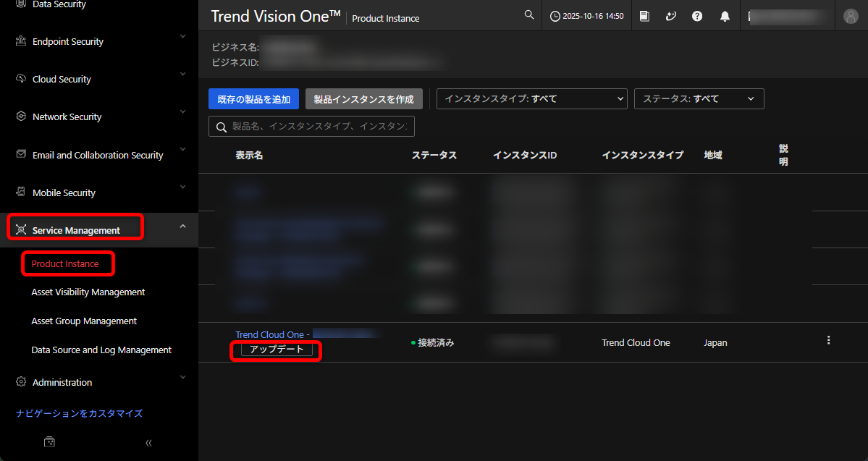The width and height of the screenshot is (868, 461).
Task: Click the search magnifier icon in header
Action: click(x=529, y=15)
